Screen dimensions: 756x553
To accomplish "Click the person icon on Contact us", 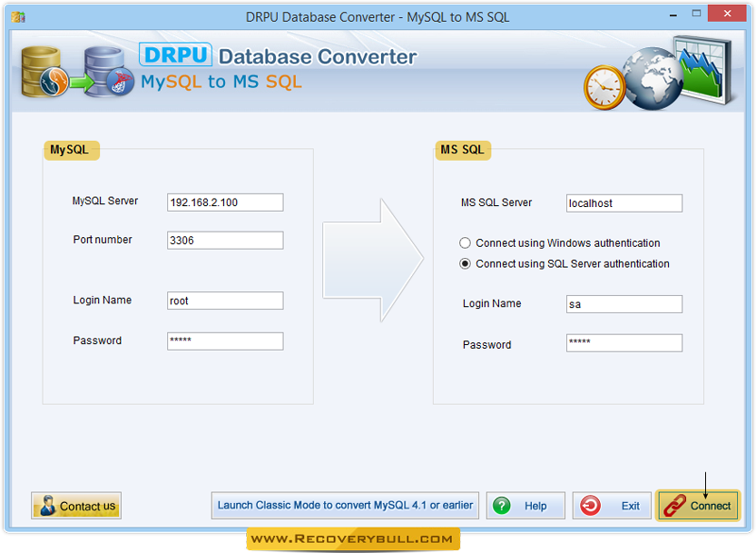I will click(x=47, y=506).
